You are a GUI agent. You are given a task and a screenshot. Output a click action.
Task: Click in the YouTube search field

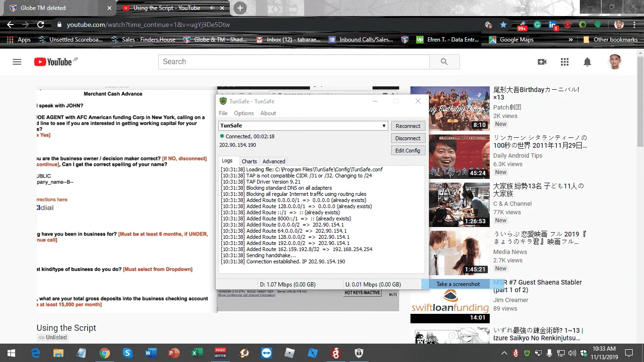[294, 62]
